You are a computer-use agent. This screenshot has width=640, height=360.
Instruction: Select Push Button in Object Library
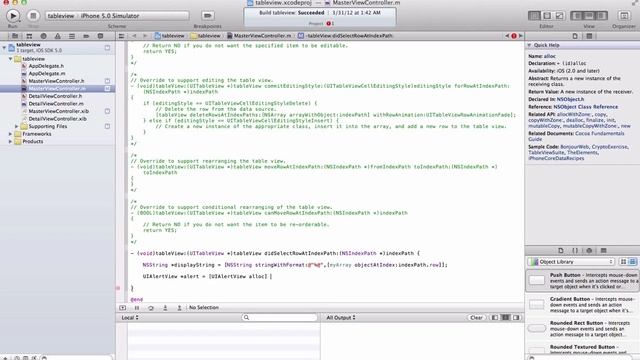point(582,280)
